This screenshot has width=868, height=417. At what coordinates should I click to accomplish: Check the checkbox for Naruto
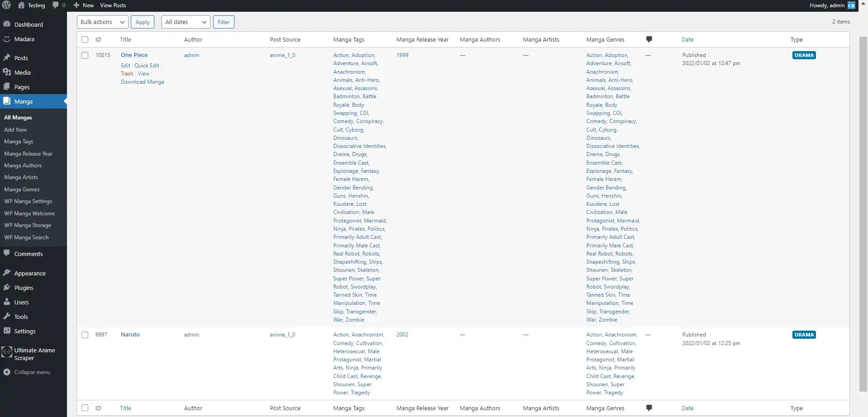coord(85,335)
